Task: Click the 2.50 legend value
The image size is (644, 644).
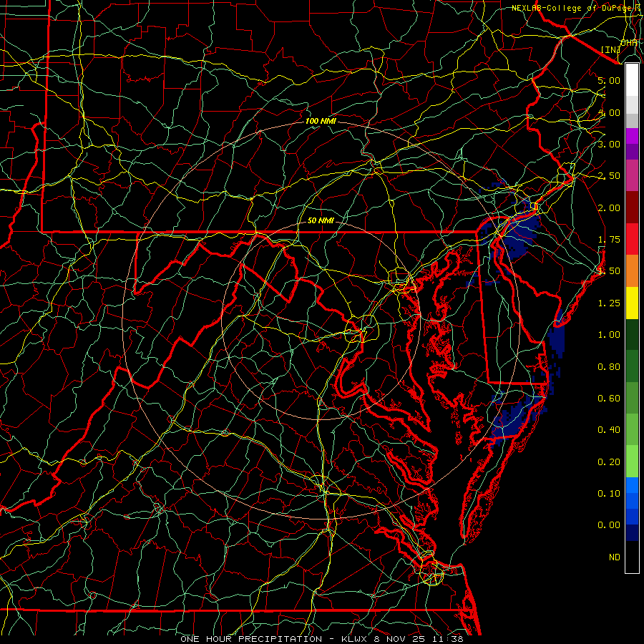Action: [x=609, y=176]
